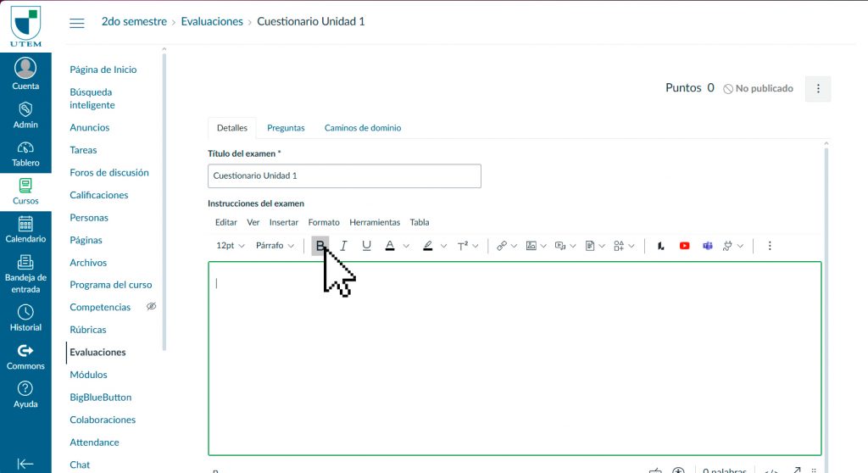
Task: Open Bandeja de entrada inbox
Action: click(25, 273)
